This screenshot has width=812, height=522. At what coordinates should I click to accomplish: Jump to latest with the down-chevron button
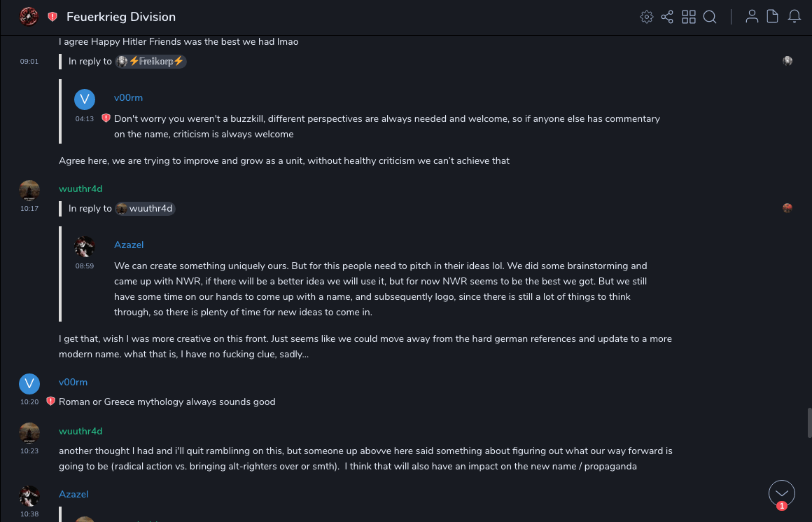pyautogui.click(x=781, y=493)
